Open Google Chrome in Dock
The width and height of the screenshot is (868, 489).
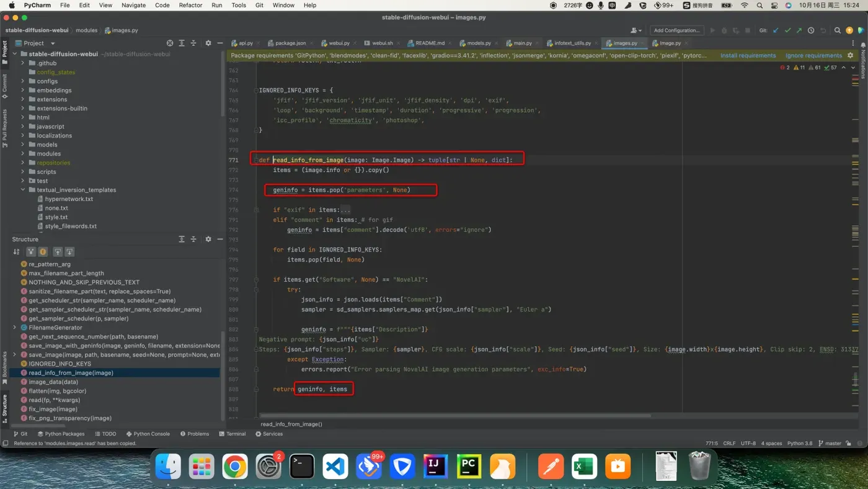pos(235,467)
